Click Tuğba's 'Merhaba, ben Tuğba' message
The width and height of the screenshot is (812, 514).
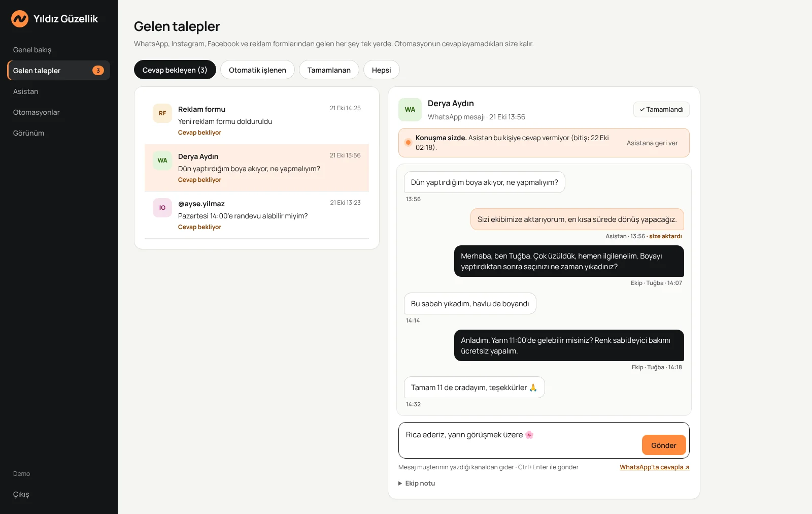point(569,261)
